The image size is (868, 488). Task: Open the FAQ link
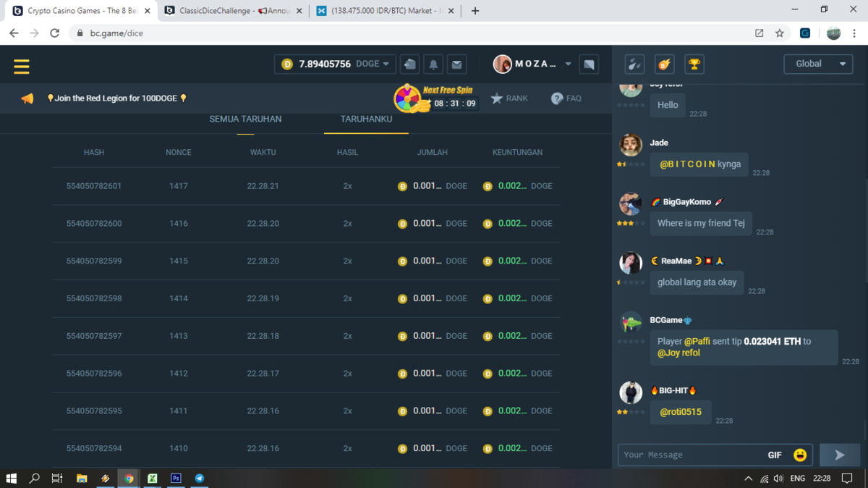click(x=566, y=98)
